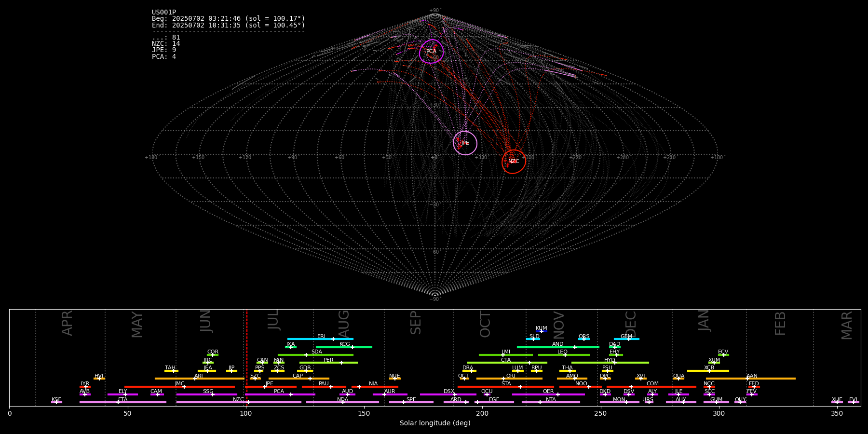Click the magenta PCA radiant circle on sky map
Screen dimensions: 868x434
tap(432, 52)
